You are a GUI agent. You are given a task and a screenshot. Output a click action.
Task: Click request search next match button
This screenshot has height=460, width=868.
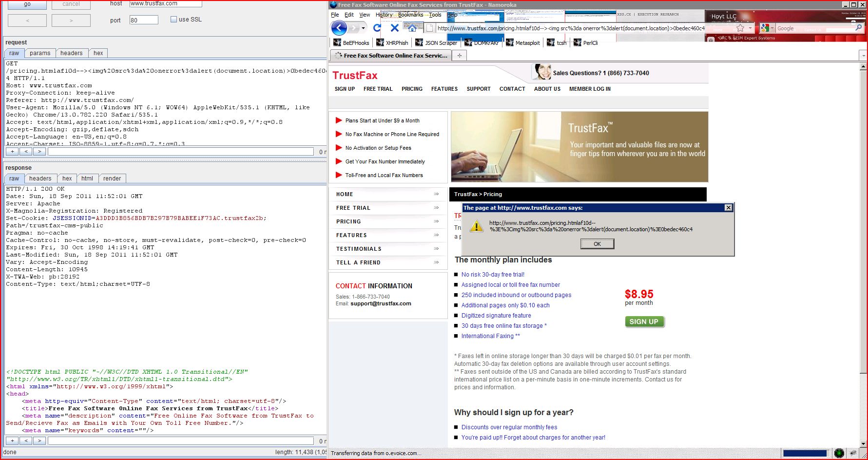pyautogui.click(x=39, y=152)
